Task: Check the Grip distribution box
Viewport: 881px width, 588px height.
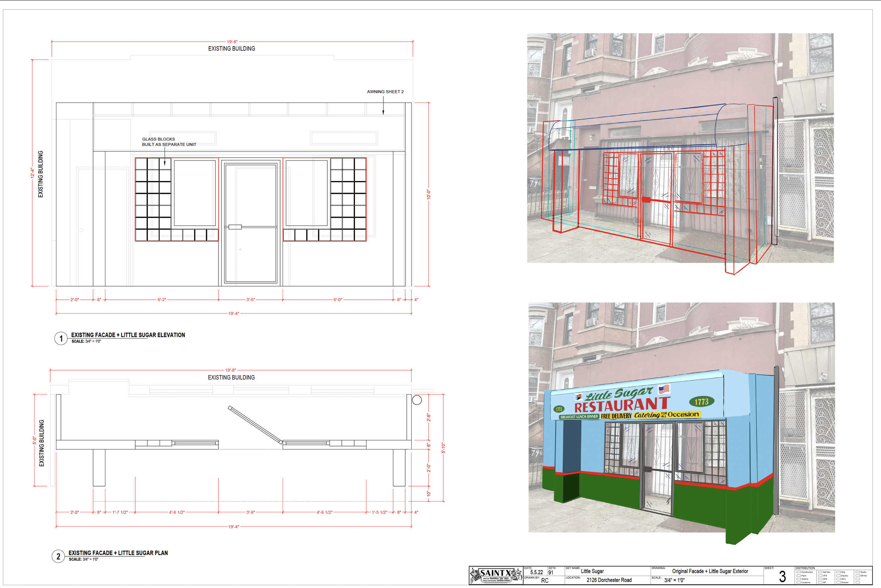Action: click(x=839, y=572)
